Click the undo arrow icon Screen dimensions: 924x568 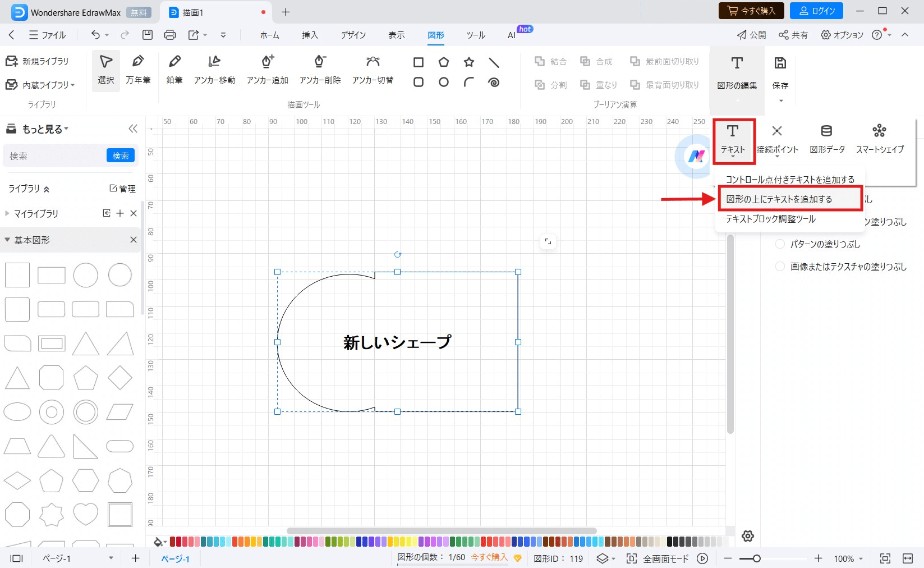point(96,35)
